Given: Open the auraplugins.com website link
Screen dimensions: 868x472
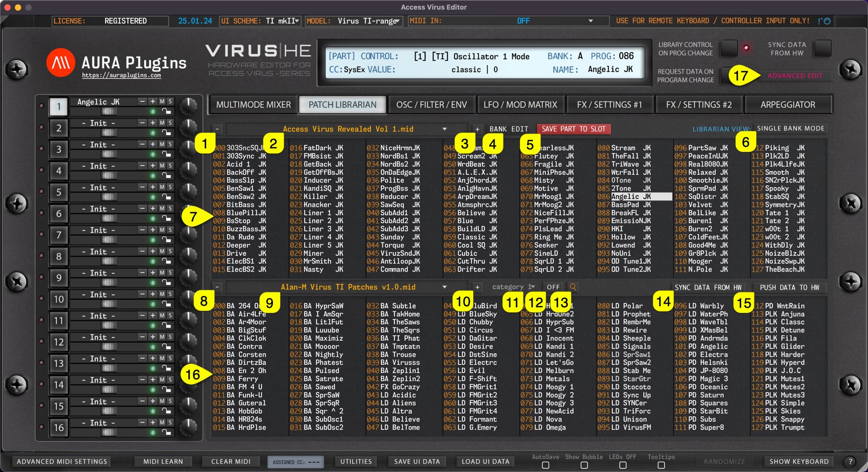Looking at the screenshot, I should coord(122,76).
